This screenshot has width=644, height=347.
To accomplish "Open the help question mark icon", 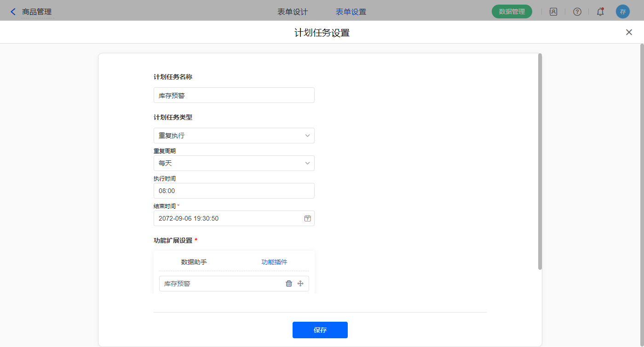I will pos(577,12).
